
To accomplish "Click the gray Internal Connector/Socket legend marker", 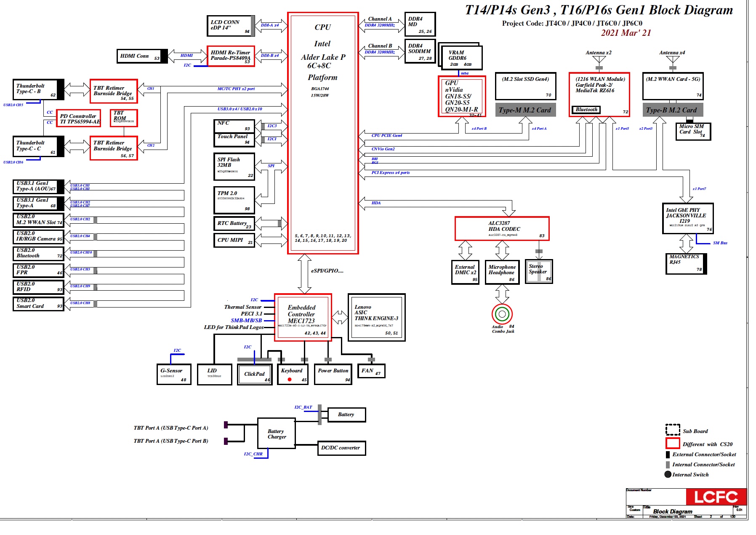I will (668, 465).
